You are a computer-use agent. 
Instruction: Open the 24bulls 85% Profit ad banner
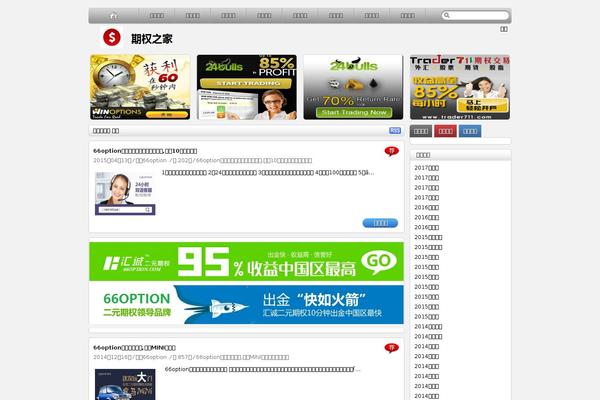tap(247, 87)
